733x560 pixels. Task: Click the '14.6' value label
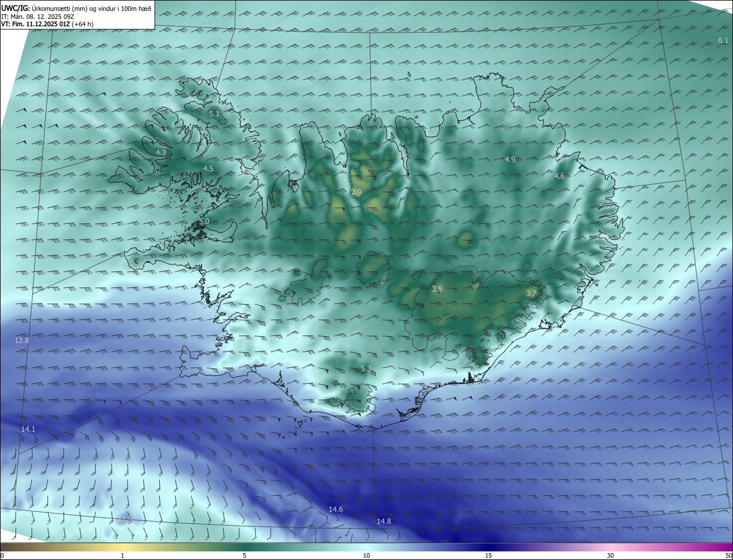coord(336,509)
